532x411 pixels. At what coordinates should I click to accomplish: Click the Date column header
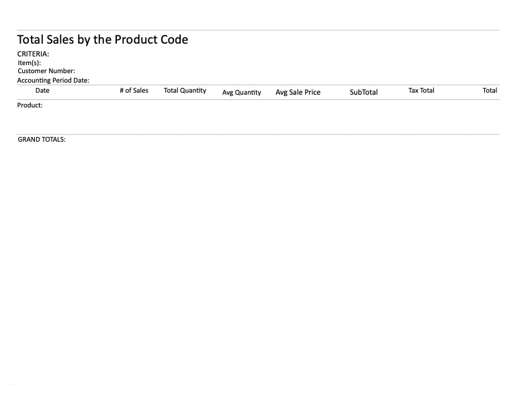coord(42,91)
